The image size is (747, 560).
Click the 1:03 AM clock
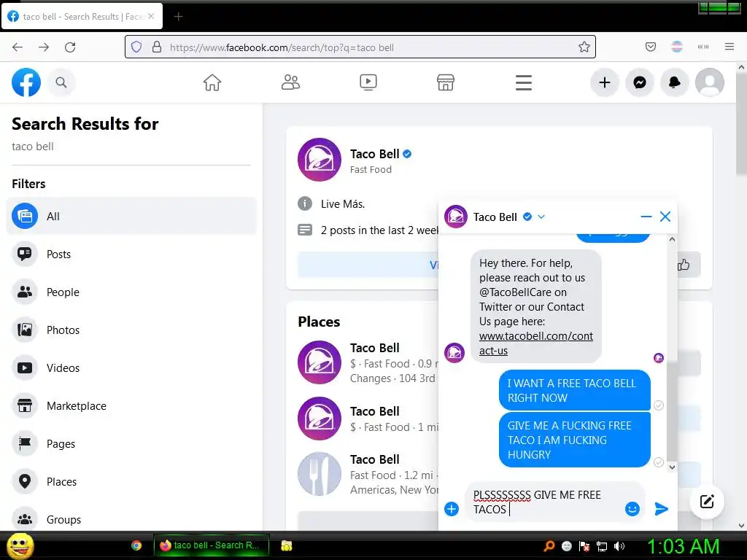683,546
